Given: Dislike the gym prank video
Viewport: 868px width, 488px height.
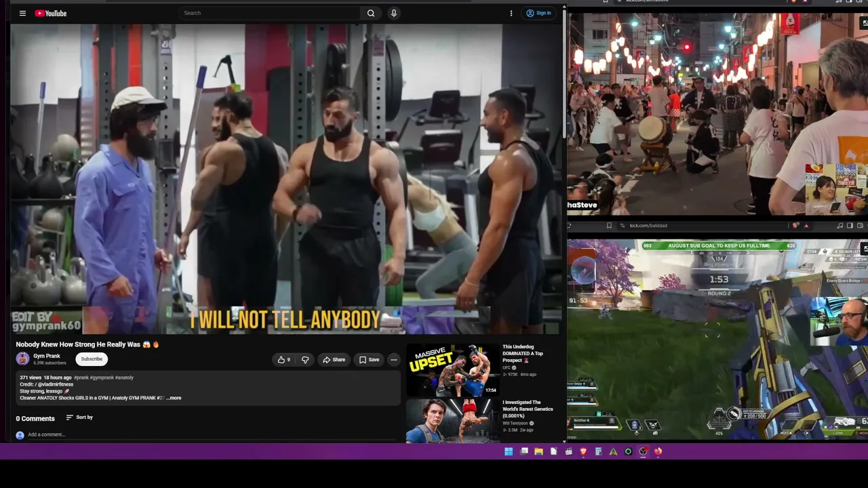Looking at the screenshot, I should click(x=305, y=360).
